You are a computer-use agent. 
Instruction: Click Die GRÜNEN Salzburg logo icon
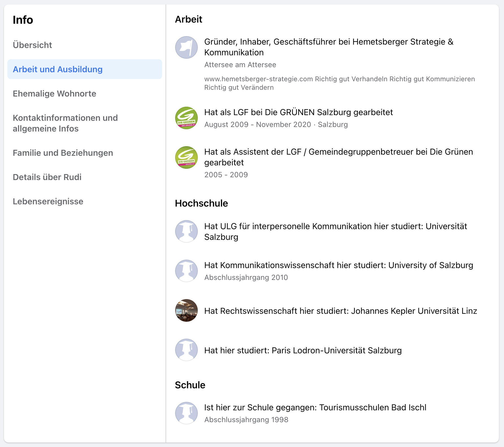click(x=186, y=118)
